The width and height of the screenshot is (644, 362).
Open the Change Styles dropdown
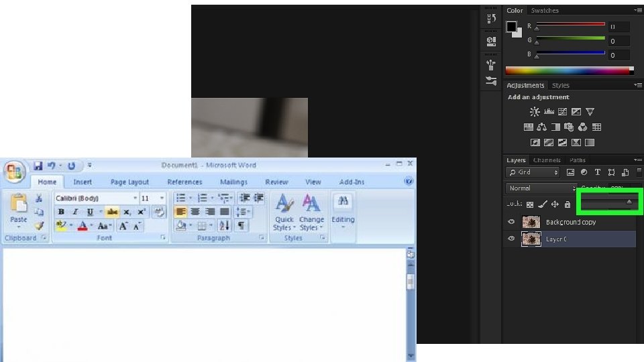coord(311,213)
